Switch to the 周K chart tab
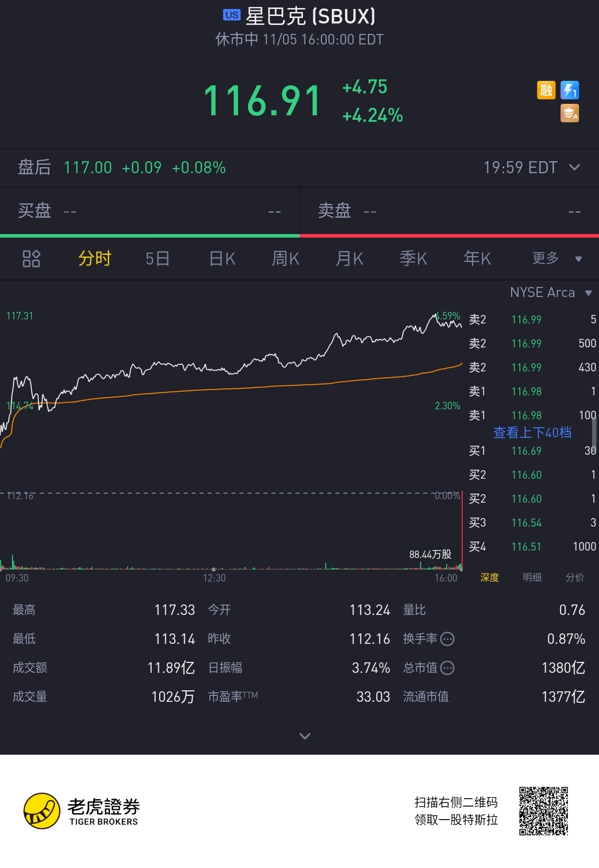 click(x=286, y=259)
